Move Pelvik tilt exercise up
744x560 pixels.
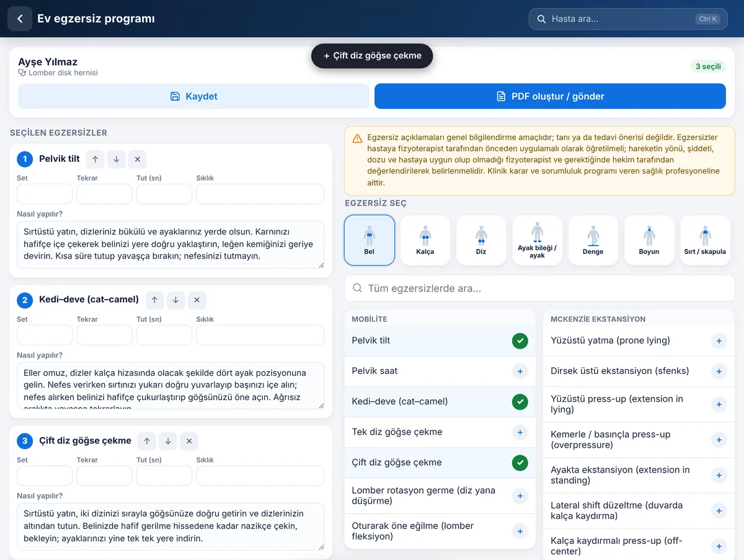tap(95, 159)
